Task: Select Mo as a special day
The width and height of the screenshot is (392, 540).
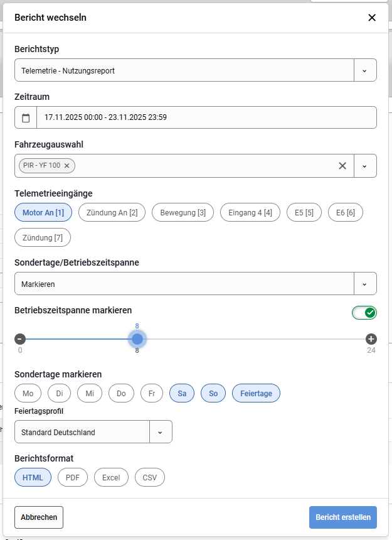Action: [28, 393]
